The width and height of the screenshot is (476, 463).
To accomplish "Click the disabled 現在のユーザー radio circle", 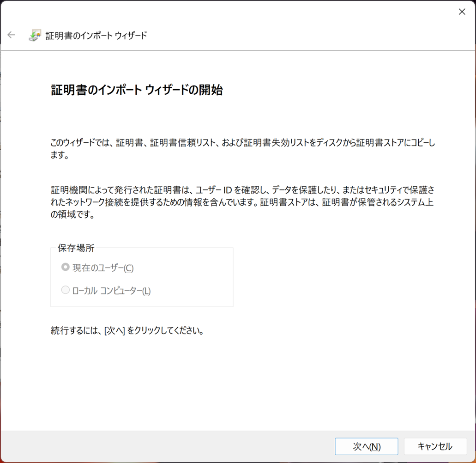I will click(x=65, y=267).
